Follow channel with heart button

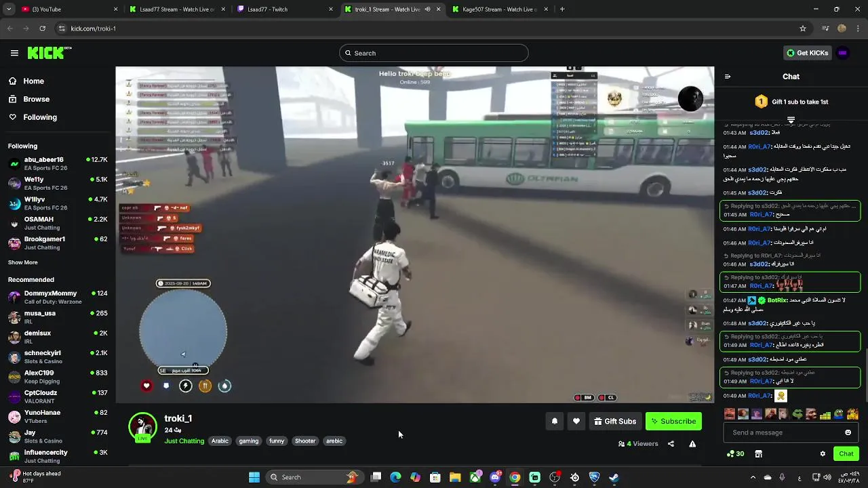576,422
